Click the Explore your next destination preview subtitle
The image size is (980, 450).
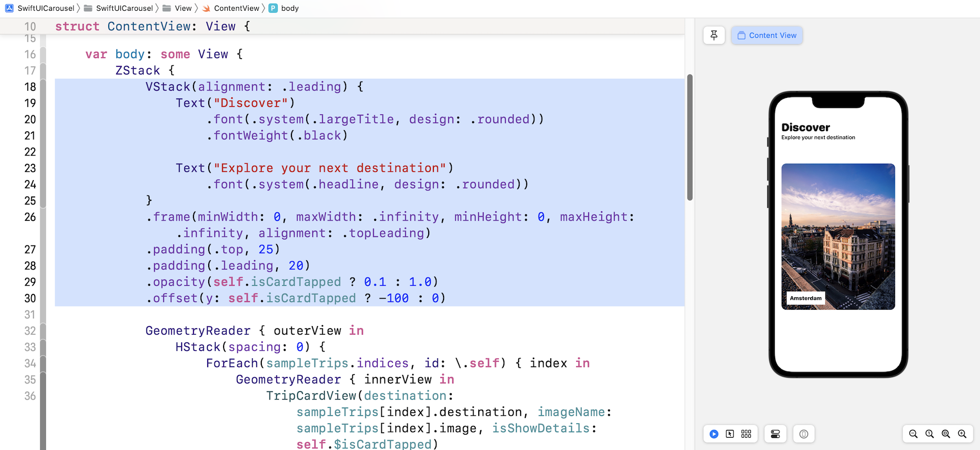[x=818, y=137]
